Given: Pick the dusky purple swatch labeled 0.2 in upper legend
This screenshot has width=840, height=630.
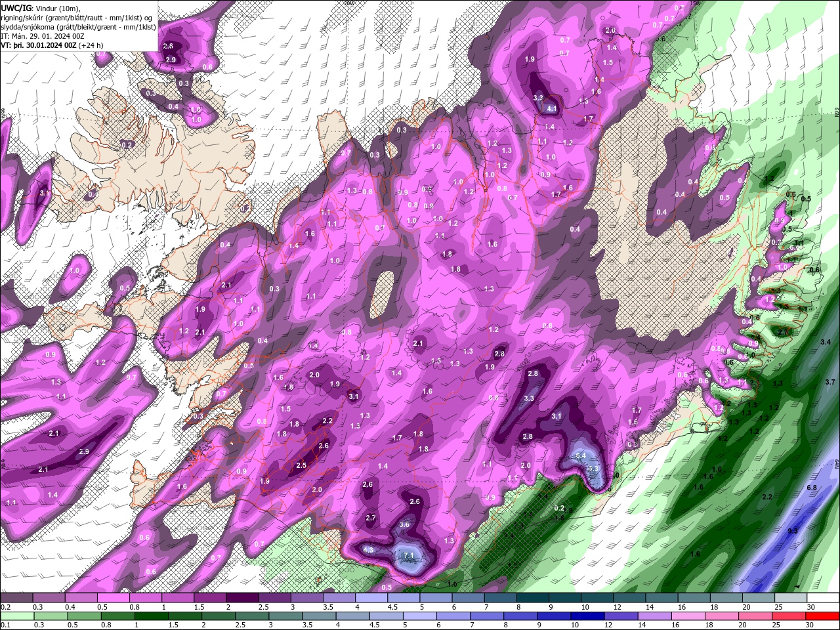Looking at the screenshot, I should coord(16,598).
